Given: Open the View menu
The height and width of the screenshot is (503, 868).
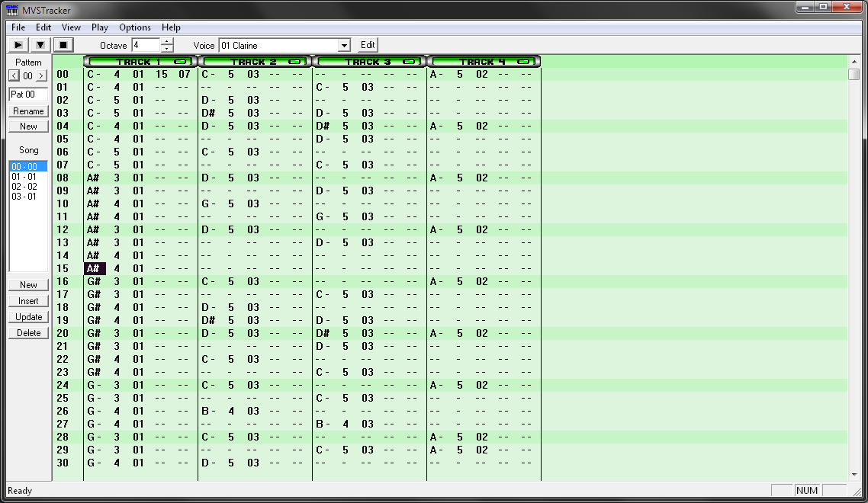Looking at the screenshot, I should click(x=71, y=27).
